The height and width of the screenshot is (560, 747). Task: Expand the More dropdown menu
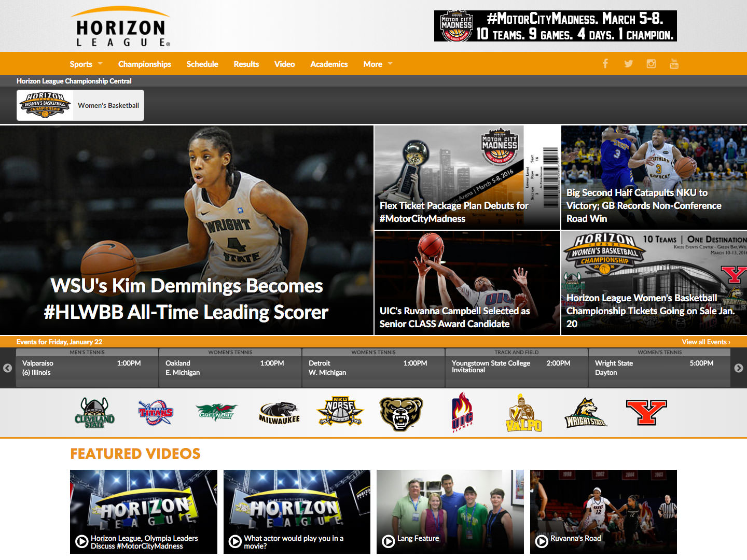[378, 64]
